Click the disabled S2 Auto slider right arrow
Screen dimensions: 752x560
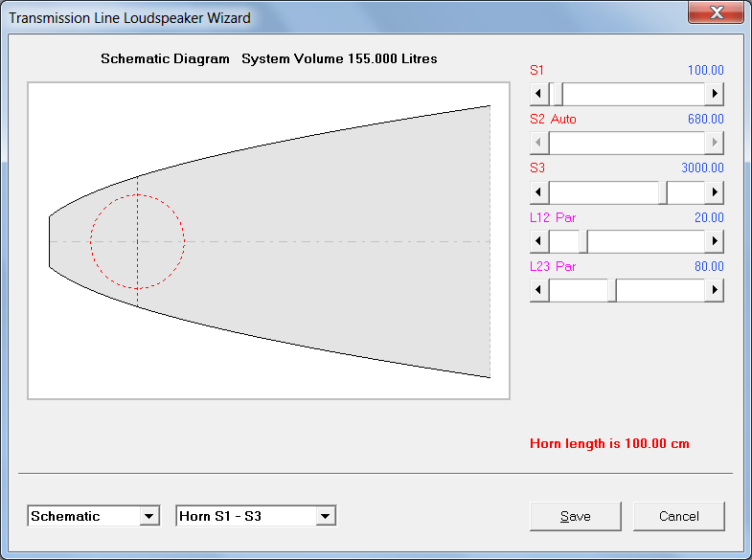[714, 143]
